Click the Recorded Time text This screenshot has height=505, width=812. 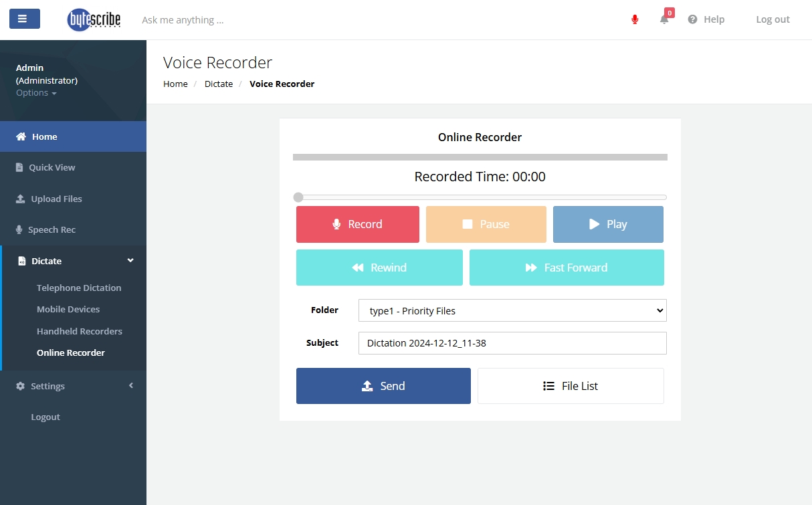click(x=480, y=177)
